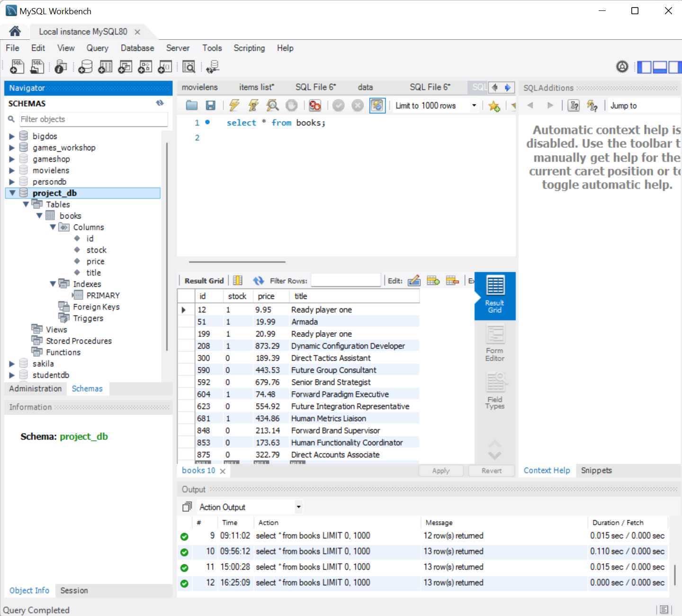Expand the sakila schema

[12, 363]
